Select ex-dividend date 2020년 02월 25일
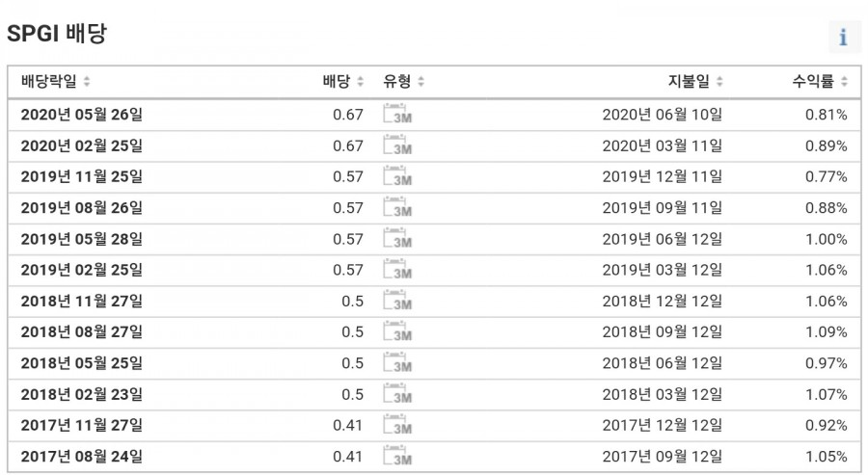 click(82, 145)
